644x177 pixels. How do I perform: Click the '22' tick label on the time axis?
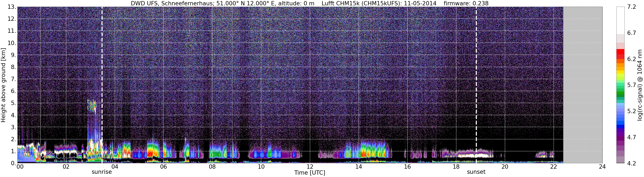[x=554, y=167]
